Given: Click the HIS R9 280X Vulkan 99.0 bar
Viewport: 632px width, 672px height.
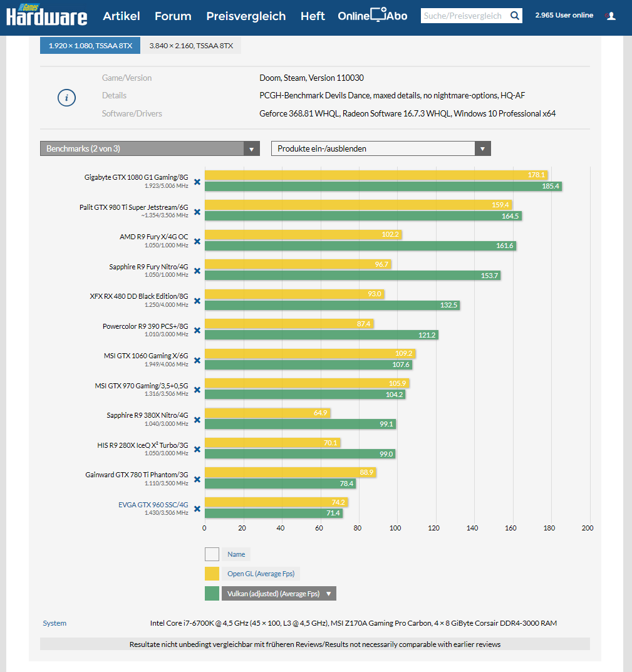Looking at the screenshot, I should click(300, 454).
